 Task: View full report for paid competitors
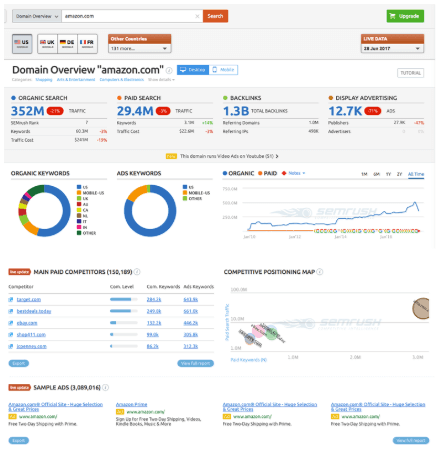click(195, 363)
